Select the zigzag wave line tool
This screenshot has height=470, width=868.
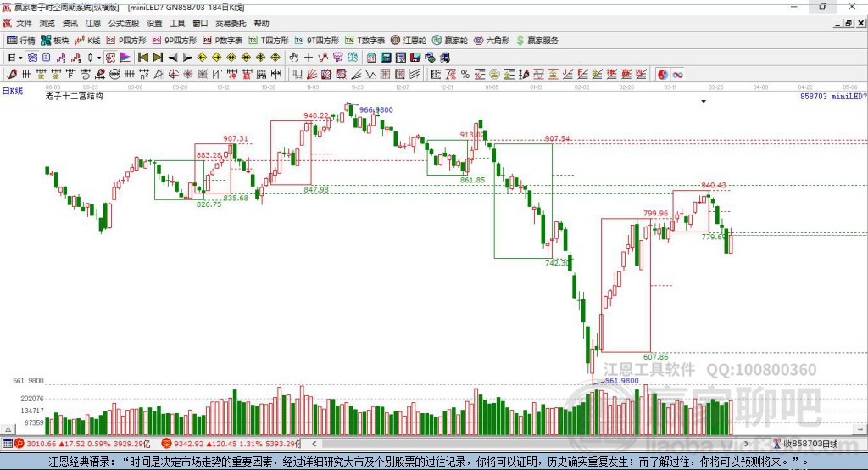pyautogui.click(x=371, y=75)
